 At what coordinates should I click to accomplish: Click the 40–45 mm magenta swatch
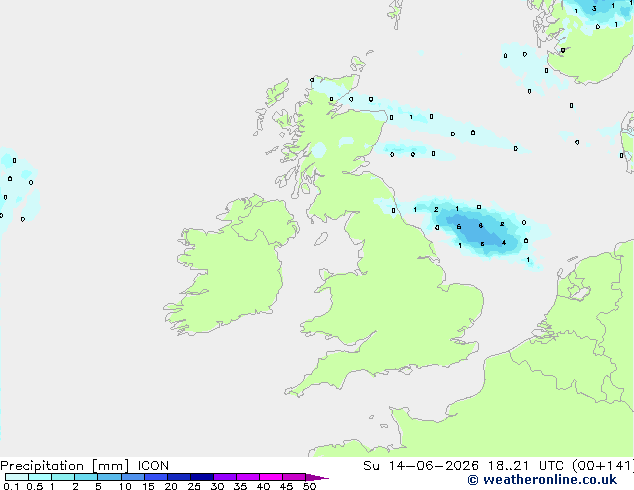point(271,477)
